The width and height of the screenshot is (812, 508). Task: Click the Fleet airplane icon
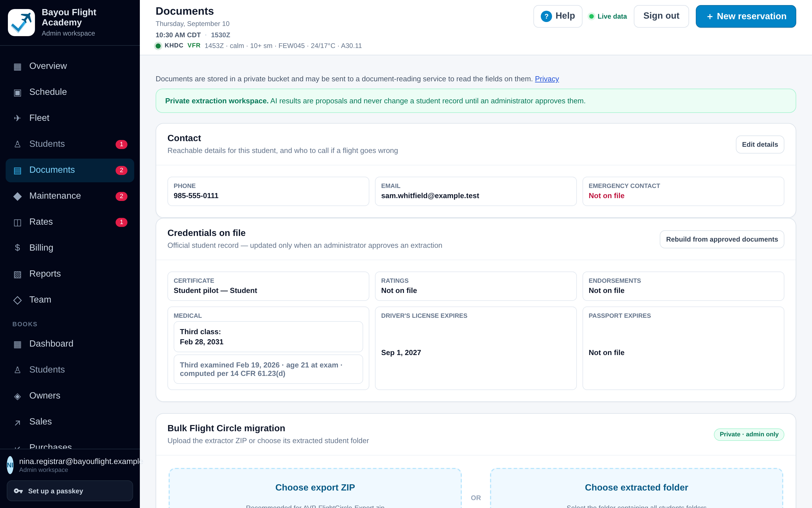point(17,118)
